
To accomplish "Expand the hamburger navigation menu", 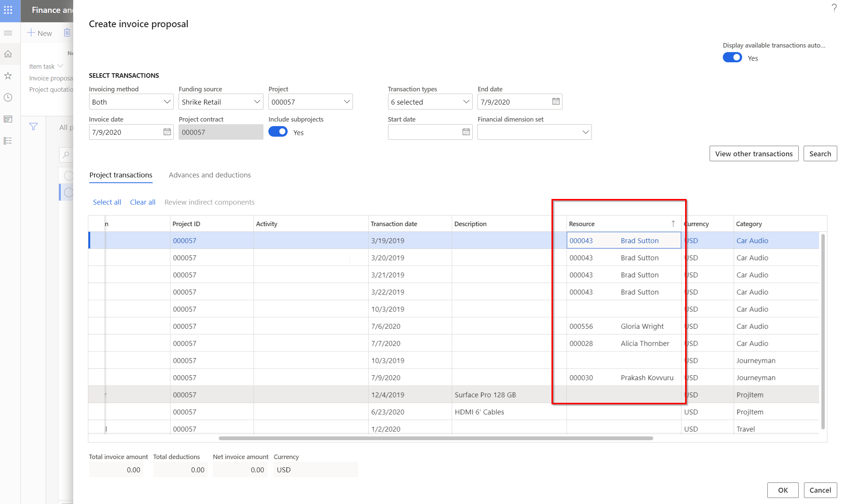I will (8, 33).
